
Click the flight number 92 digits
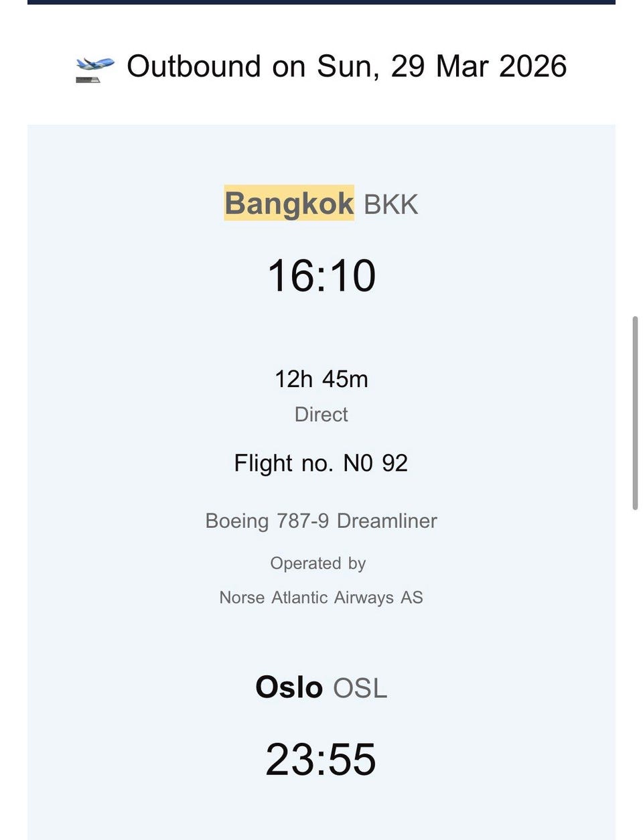coord(395,463)
